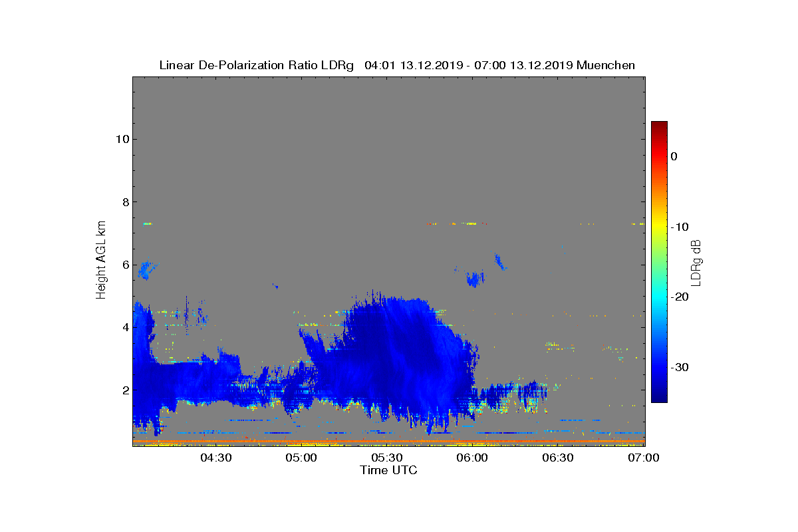Click the 05:30 time tick label

(x=387, y=458)
